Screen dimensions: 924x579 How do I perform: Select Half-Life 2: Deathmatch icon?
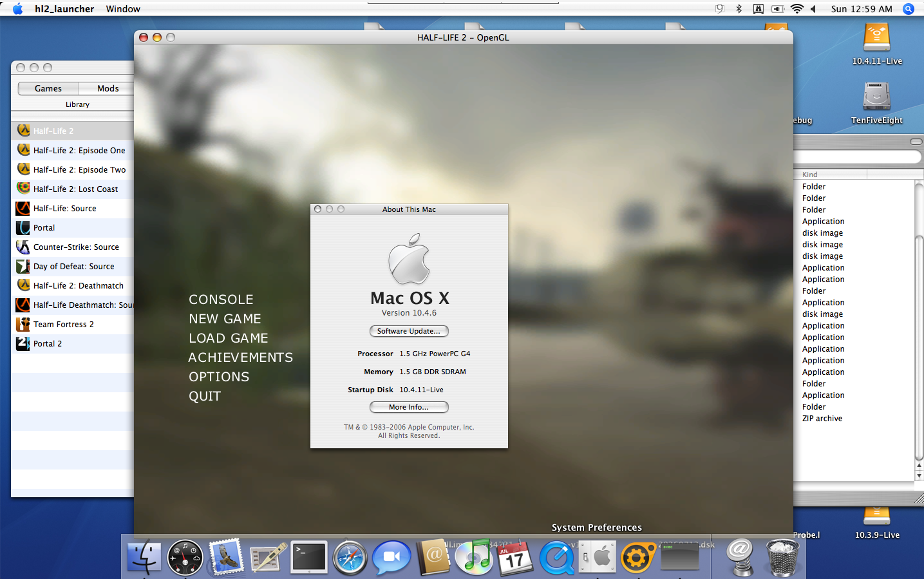[23, 285]
